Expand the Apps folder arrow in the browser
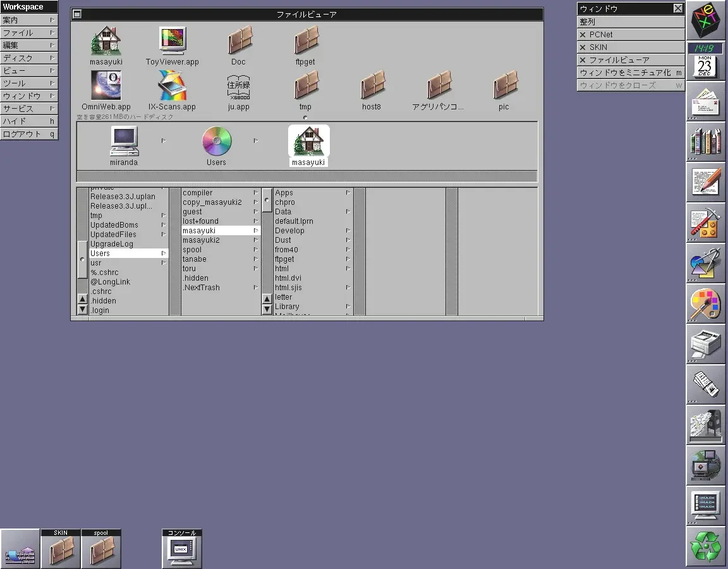 (348, 192)
